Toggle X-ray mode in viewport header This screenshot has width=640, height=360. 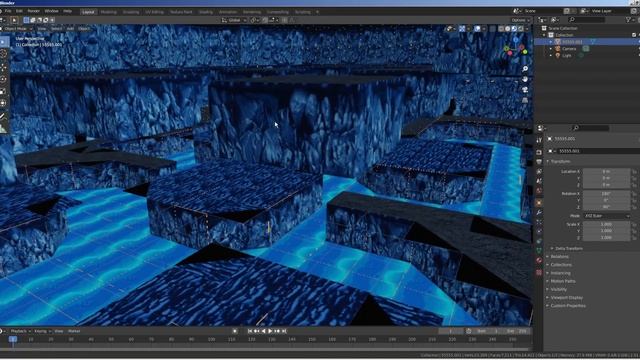(x=492, y=29)
